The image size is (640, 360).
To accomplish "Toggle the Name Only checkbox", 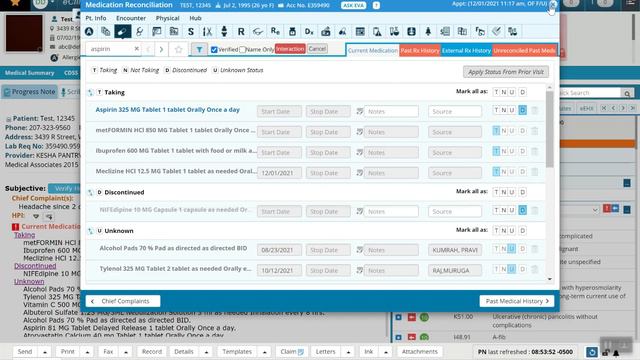I will point(242,49).
